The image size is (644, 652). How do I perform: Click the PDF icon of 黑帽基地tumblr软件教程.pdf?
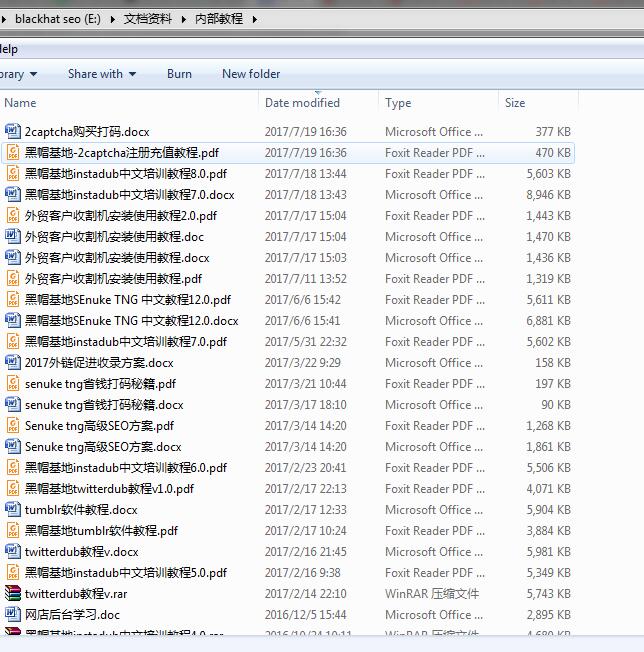[12, 531]
